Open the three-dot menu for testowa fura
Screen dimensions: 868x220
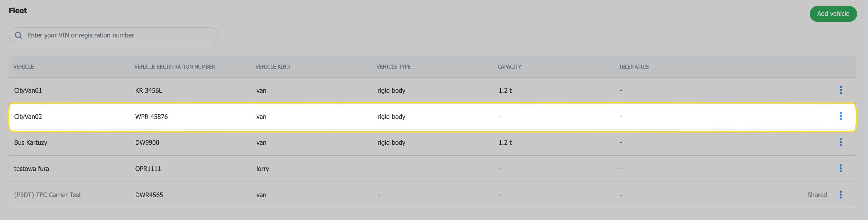(x=841, y=168)
